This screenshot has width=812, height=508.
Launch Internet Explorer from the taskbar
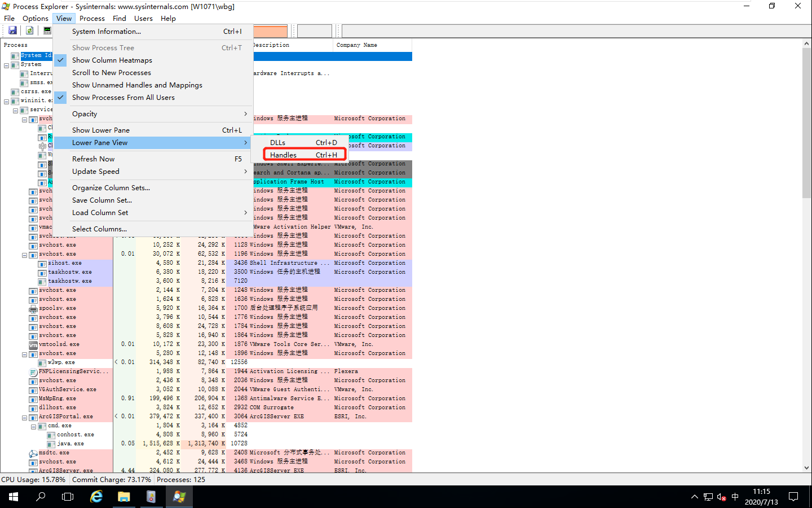[96, 497]
